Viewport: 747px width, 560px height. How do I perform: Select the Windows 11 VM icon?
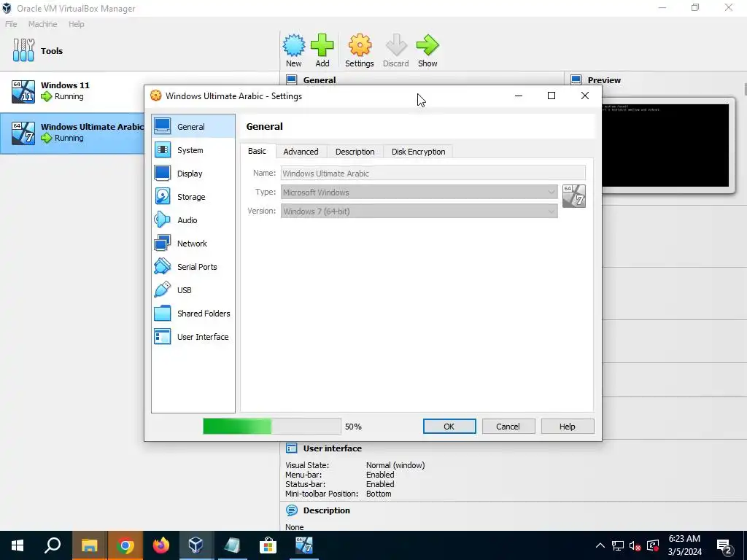coord(23,91)
